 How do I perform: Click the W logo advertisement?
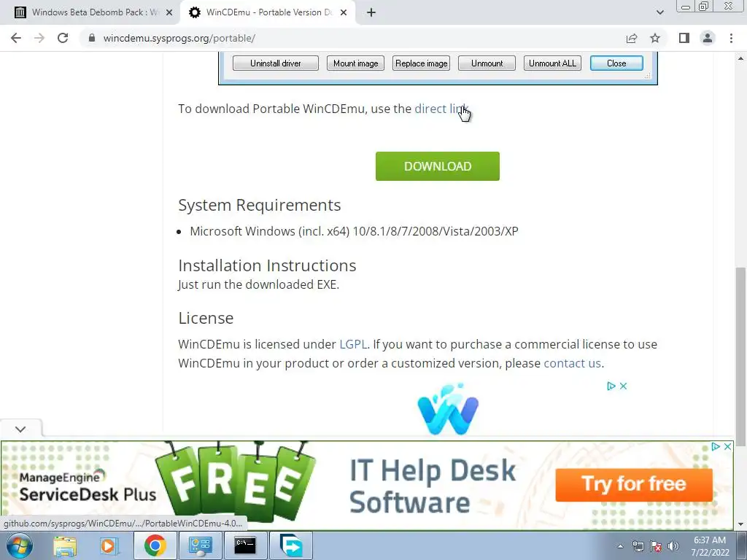pos(448,408)
